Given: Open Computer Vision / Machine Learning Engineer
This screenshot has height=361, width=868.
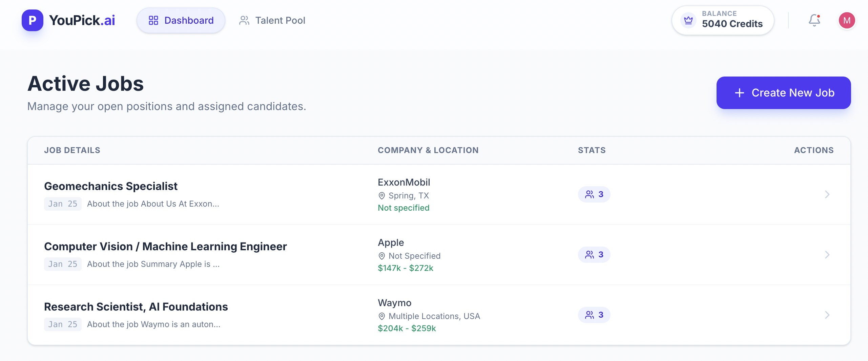Looking at the screenshot, I should tap(165, 247).
